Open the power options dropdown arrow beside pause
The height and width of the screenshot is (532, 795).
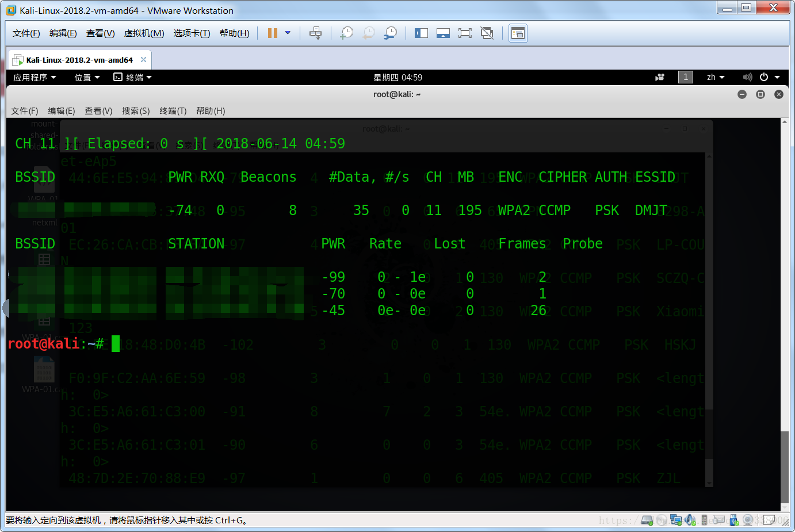click(x=288, y=33)
